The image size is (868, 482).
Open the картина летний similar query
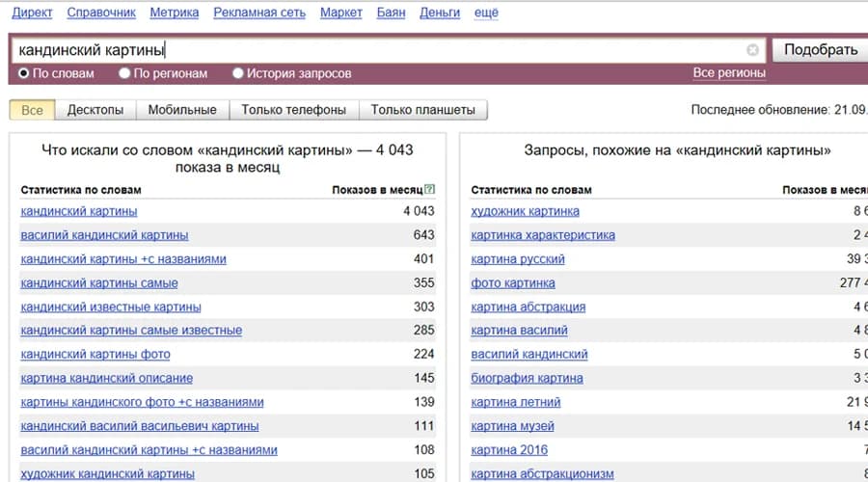(516, 402)
